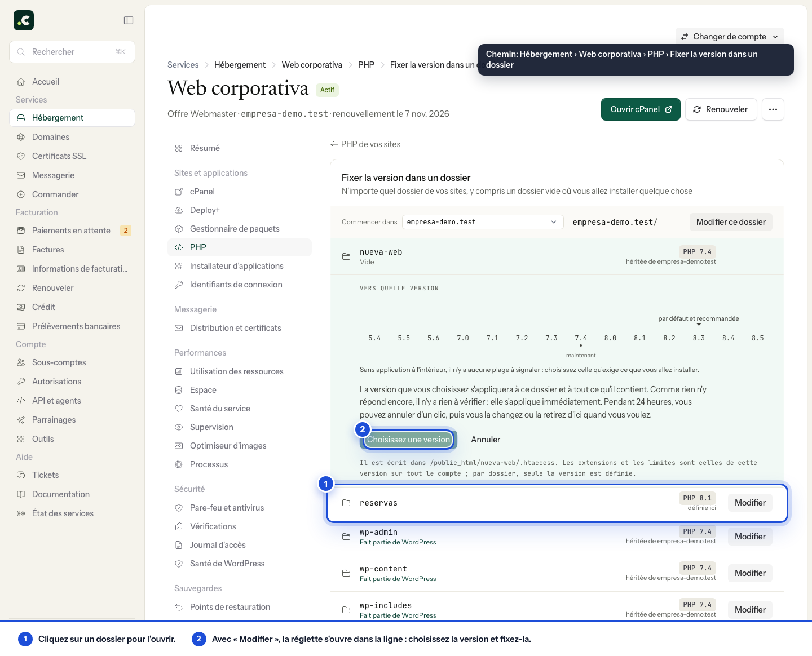Open Messagerie sidebar item
Viewport: 812px width, 656px height.
click(x=72, y=175)
